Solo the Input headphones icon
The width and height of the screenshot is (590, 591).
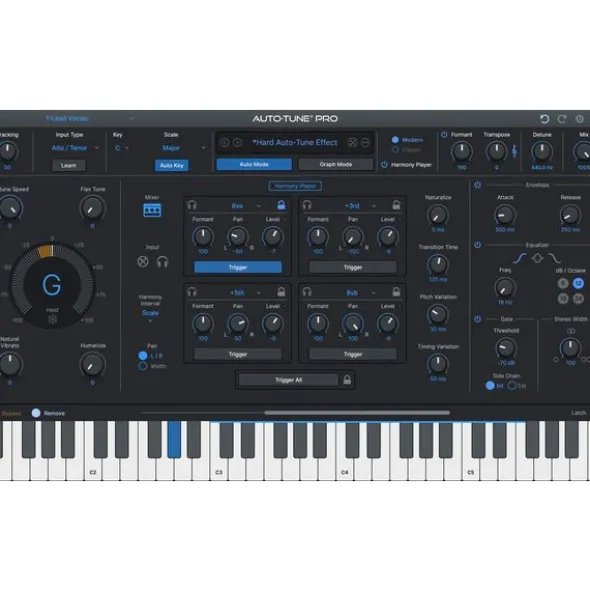pyautogui.click(x=162, y=261)
